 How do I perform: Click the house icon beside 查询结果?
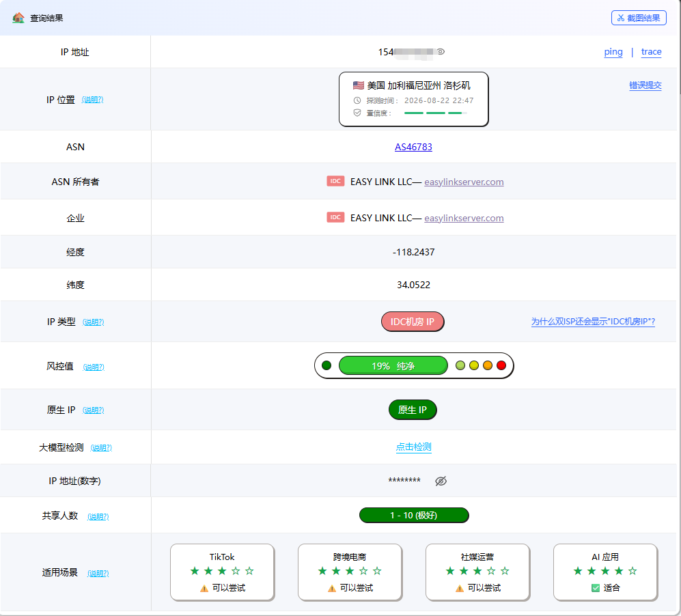tap(18, 18)
